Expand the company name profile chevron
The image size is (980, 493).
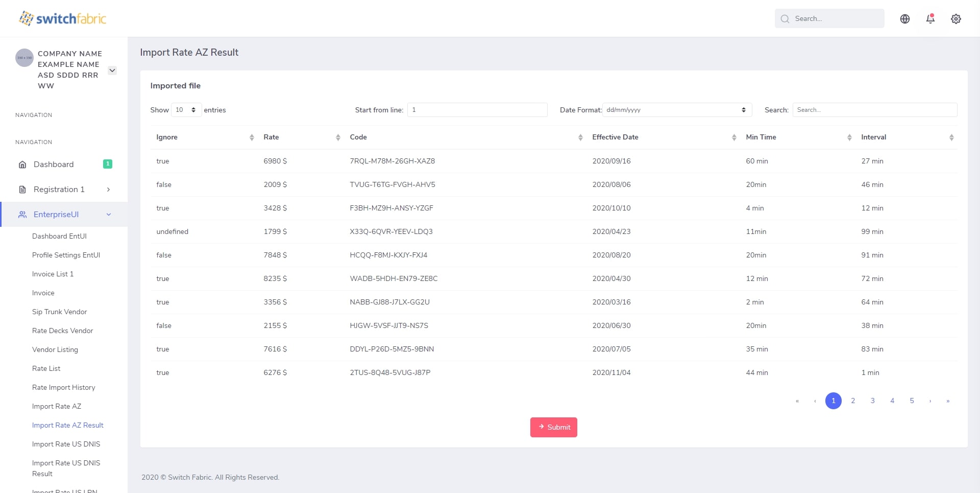(x=112, y=71)
